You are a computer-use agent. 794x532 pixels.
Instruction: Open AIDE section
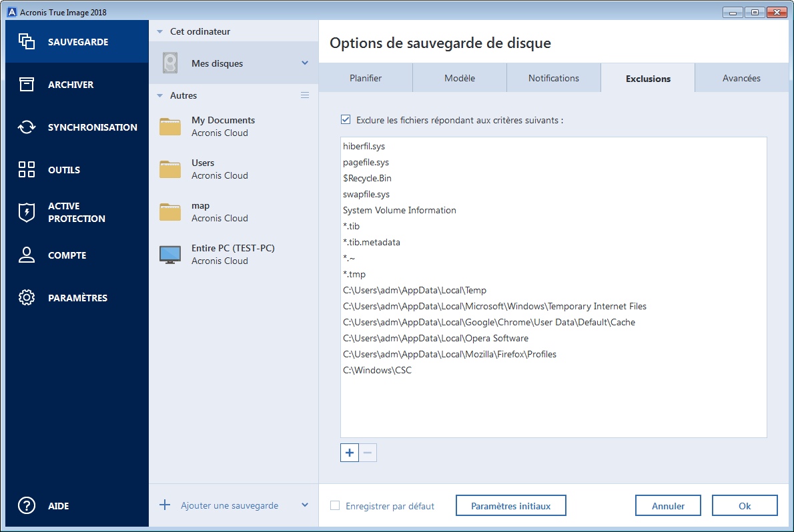pos(77,505)
